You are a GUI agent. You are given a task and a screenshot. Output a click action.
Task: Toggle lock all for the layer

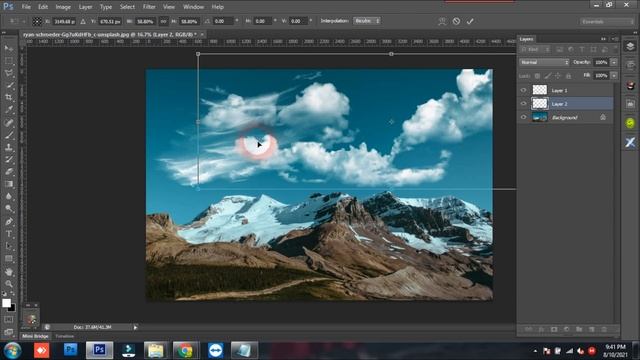tap(568, 76)
